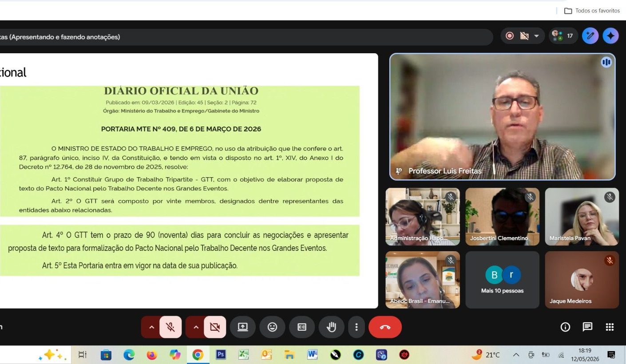This screenshot has height=364, width=626.
Task: Turn on the camera in the call bar
Action: pos(215,327)
